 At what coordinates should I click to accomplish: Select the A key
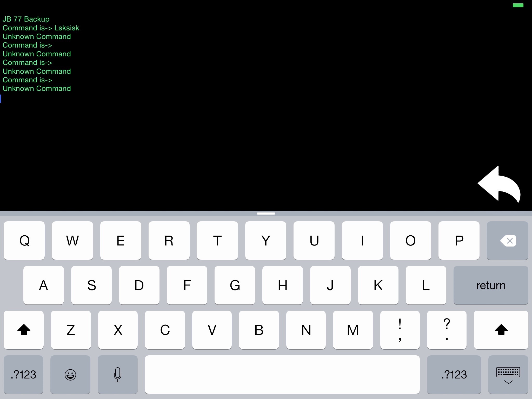pos(44,285)
